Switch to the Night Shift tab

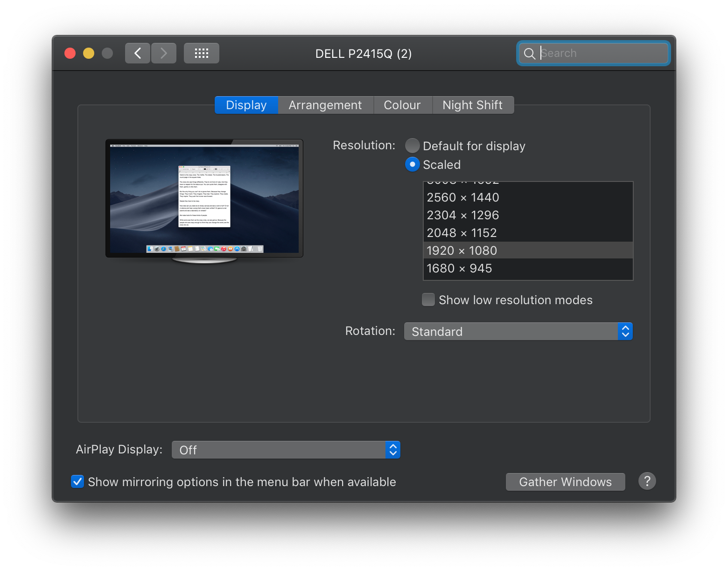click(473, 105)
